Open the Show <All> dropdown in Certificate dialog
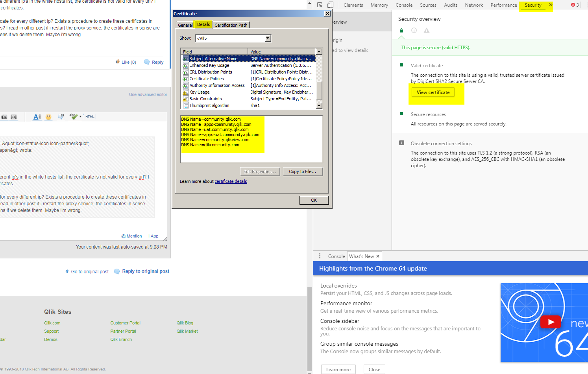Screen dimensions: 588x374 coord(233,38)
